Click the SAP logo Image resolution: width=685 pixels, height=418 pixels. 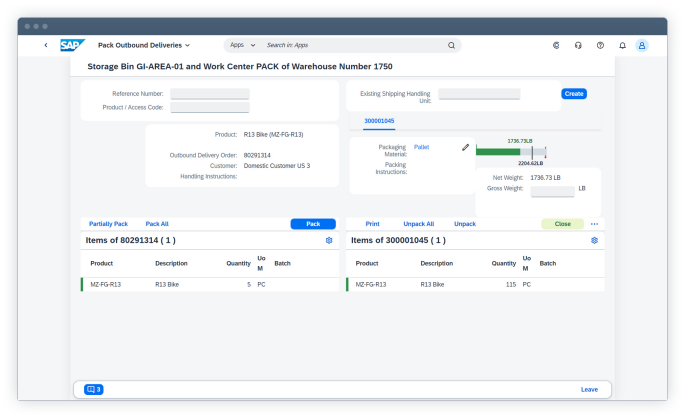(71, 45)
